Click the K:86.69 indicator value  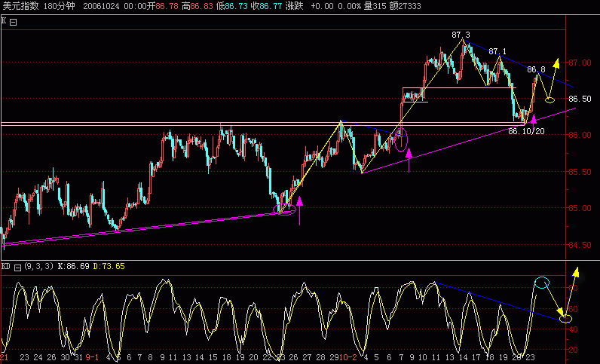click(x=73, y=266)
